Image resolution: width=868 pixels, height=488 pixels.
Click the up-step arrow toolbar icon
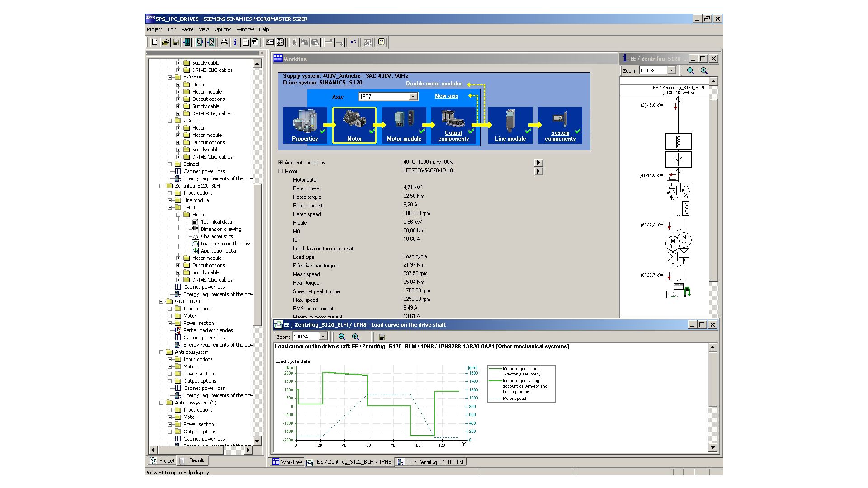(x=329, y=42)
